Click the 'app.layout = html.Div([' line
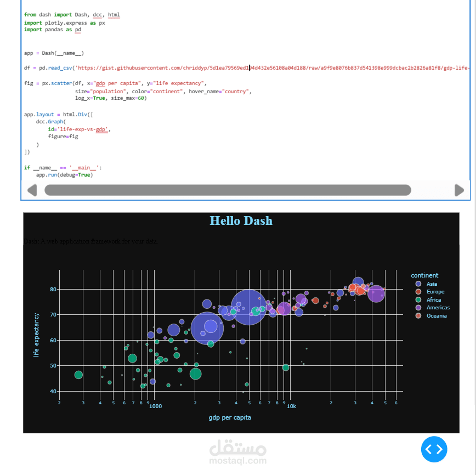476x475 pixels. click(x=59, y=115)
